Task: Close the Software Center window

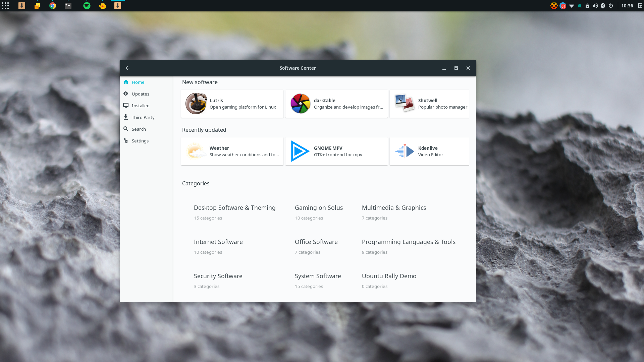Action: 468,68
